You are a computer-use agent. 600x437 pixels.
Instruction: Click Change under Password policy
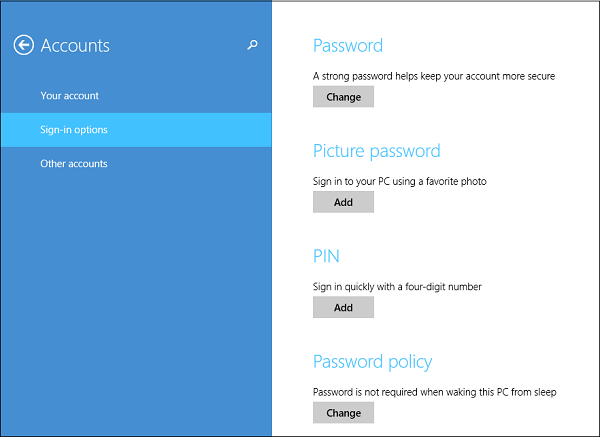tap(343, 413)
